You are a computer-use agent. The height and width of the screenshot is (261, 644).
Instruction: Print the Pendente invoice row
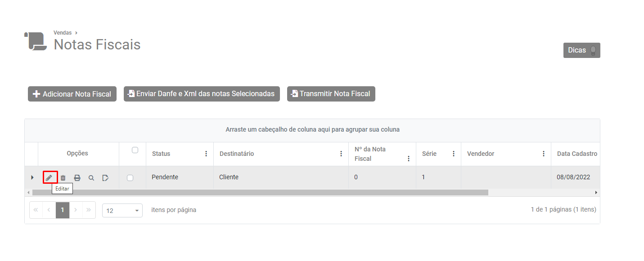pos(77,177)
